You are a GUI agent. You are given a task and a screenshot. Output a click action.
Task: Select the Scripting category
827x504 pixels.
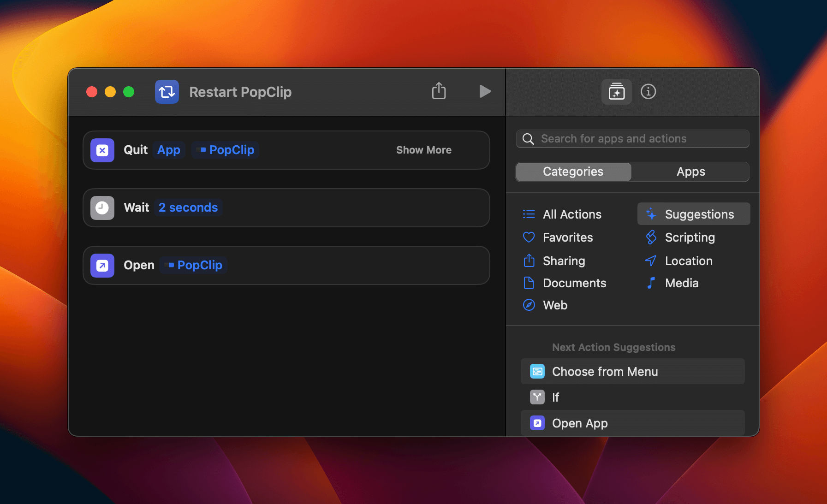(x=690, y=237)
